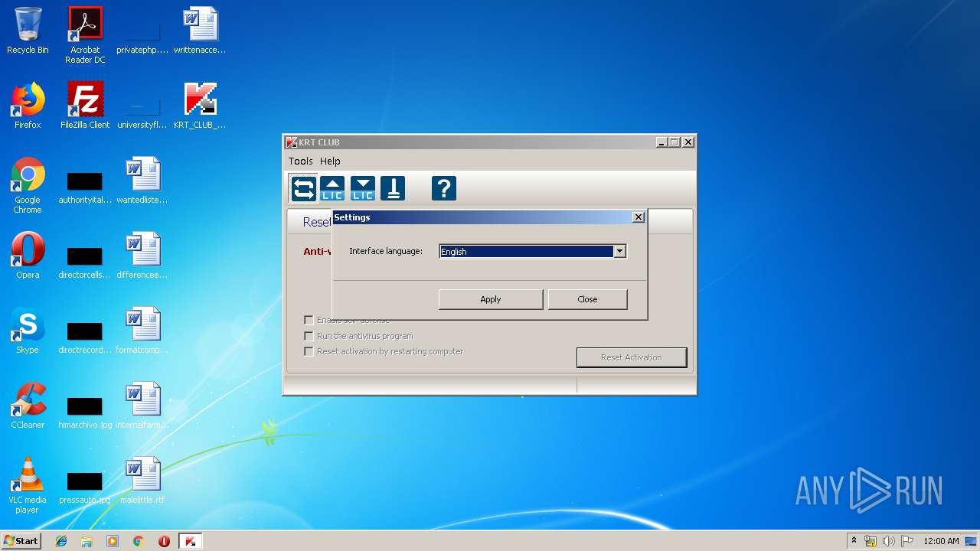
Task: Open Recycle Bin desktop icon
Action: [28, 31]
